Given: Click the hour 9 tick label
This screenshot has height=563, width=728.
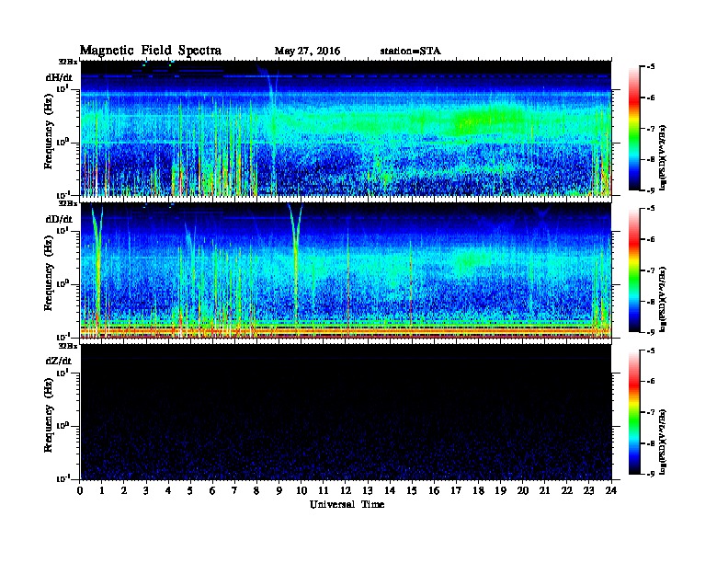Looking at the screenshot, I should (279, 490).
